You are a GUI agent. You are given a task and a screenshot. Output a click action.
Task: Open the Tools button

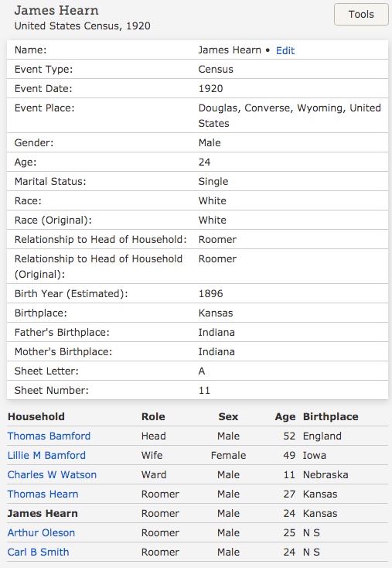click(x=361, y=15)
